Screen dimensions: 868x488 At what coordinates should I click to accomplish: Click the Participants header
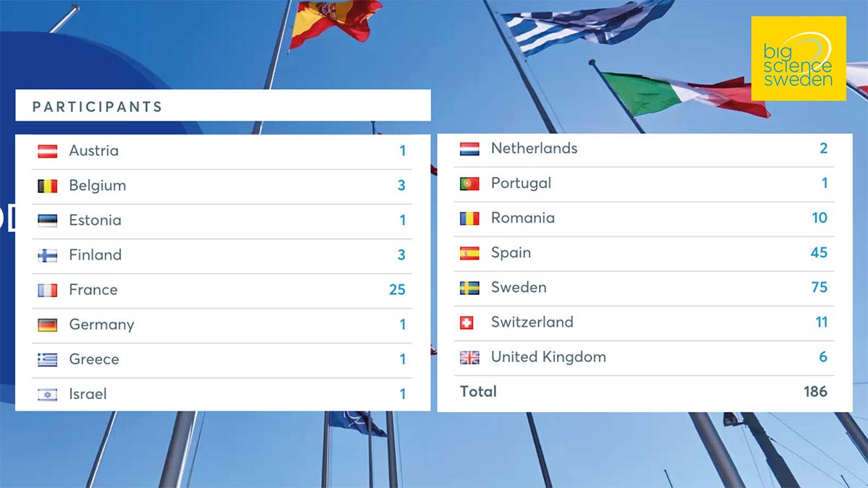(x=98, y=107)
